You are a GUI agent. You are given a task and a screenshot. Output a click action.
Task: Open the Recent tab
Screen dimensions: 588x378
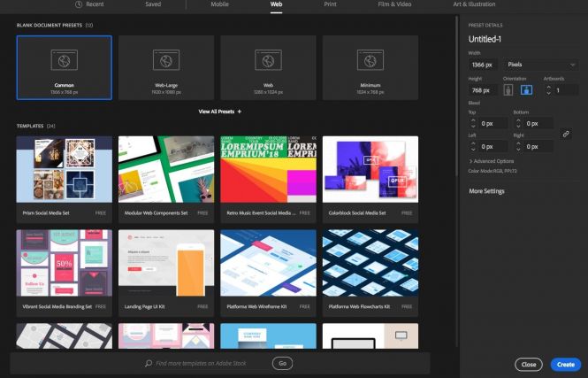(x=89, y=4)
